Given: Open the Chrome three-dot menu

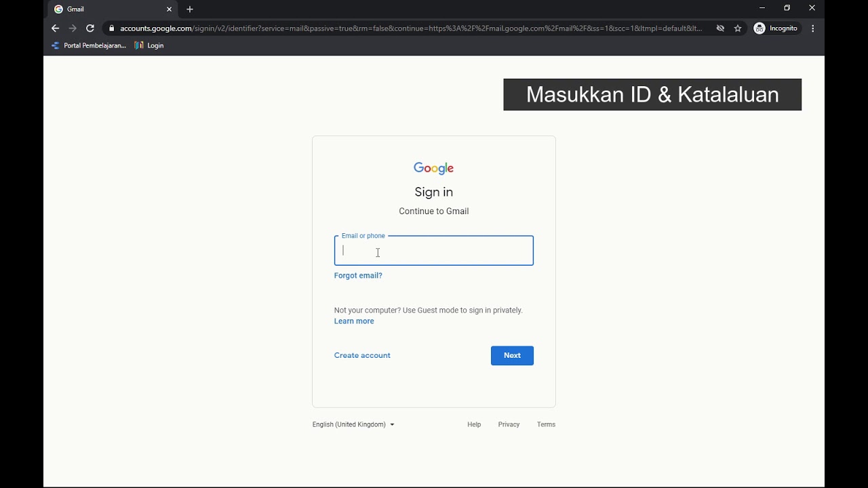Looking at the screenshot, I should 812,28.
